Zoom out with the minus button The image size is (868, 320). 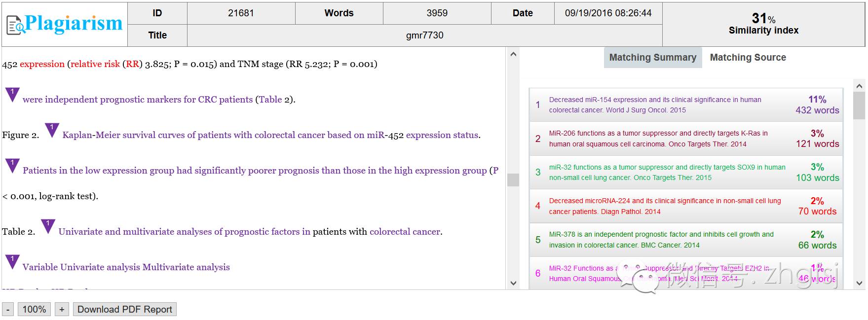[8, 309]
